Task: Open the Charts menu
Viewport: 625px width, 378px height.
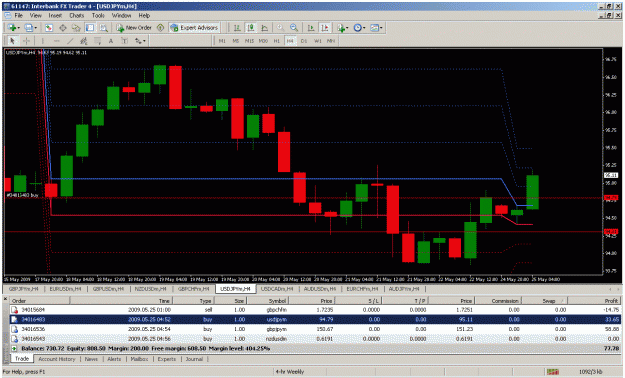Action: click(77, 16)
